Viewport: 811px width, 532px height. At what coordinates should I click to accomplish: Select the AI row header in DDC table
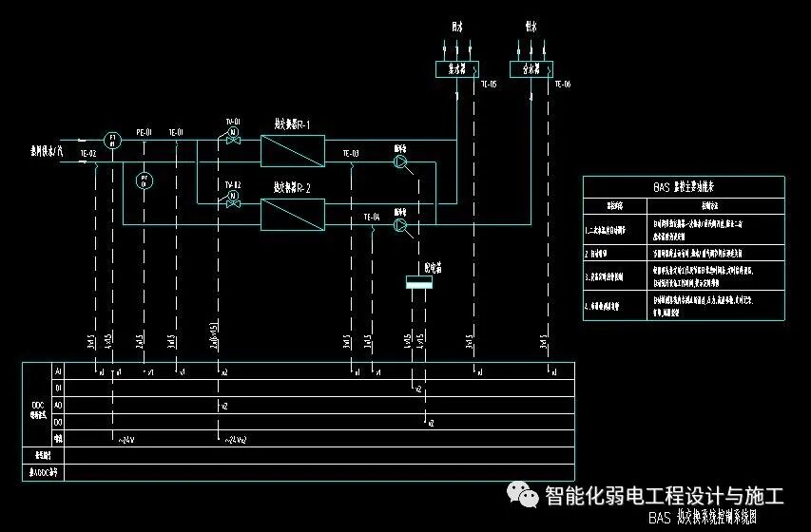[58, 371]
